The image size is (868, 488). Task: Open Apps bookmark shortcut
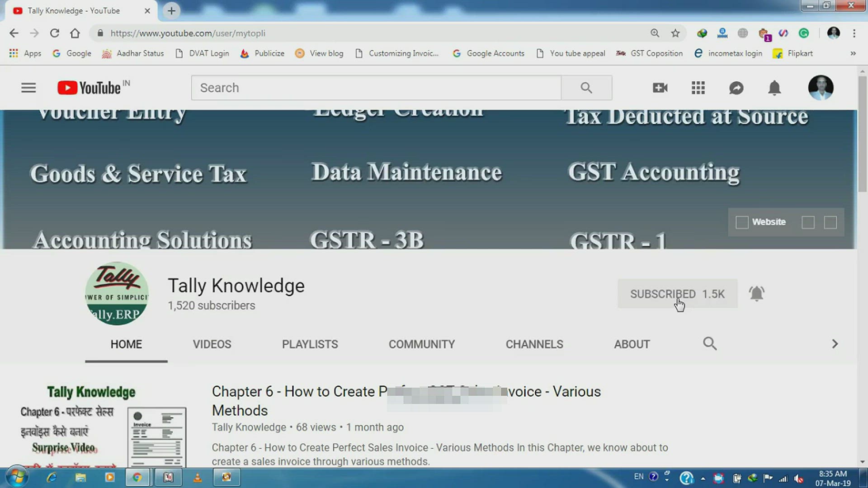(x=25, y=53)
